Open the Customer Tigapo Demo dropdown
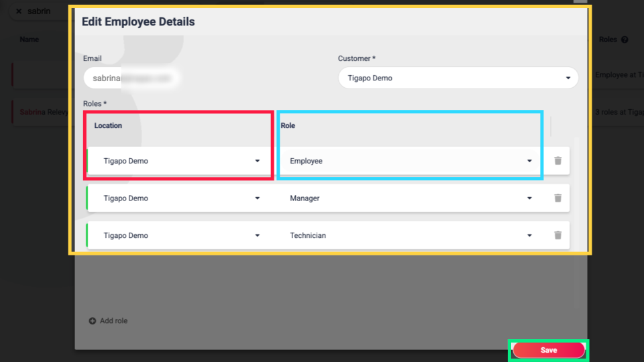644x362 pixels. pos(458,78)
